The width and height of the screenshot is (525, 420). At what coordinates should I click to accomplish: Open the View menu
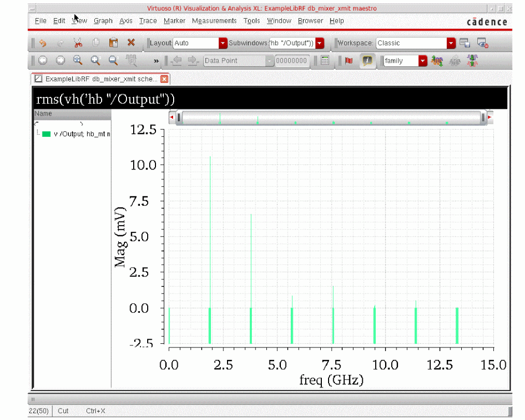point(79,21)
